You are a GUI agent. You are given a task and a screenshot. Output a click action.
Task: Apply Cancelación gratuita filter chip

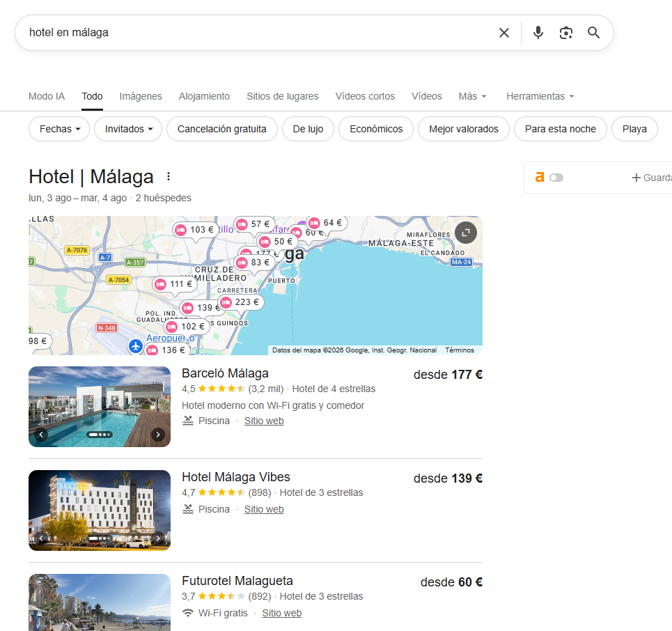click(x=222, y=129)
